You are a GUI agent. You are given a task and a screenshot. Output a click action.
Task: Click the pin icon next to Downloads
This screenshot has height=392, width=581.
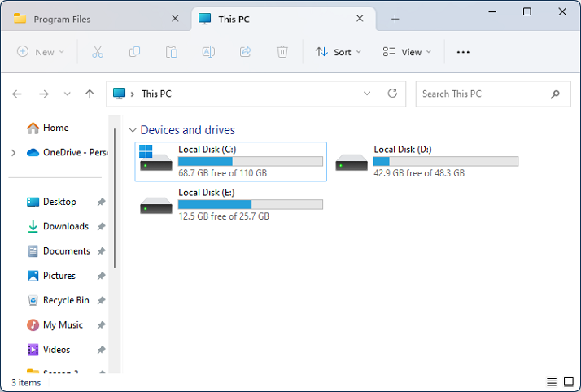[x=101, y=227]
